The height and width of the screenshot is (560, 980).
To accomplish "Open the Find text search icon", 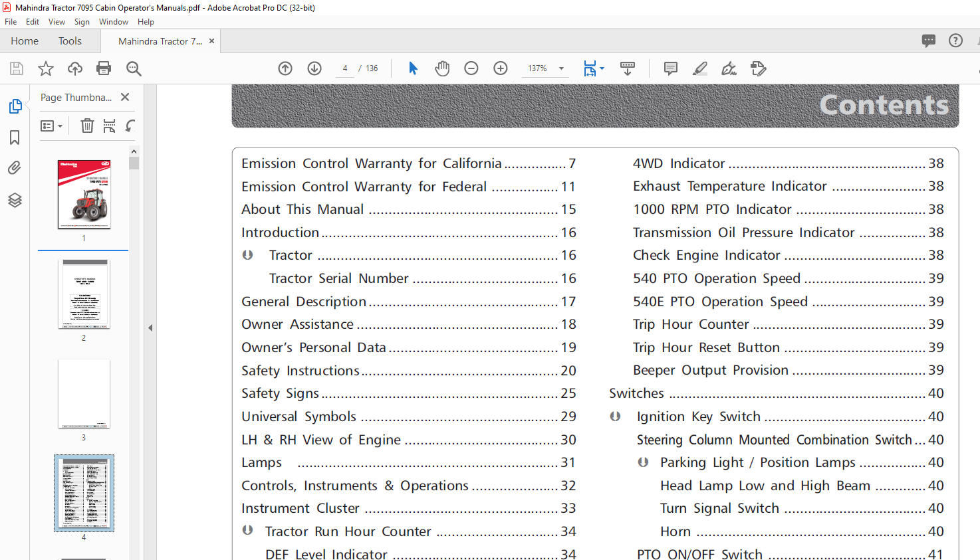I will pos(134,68).
